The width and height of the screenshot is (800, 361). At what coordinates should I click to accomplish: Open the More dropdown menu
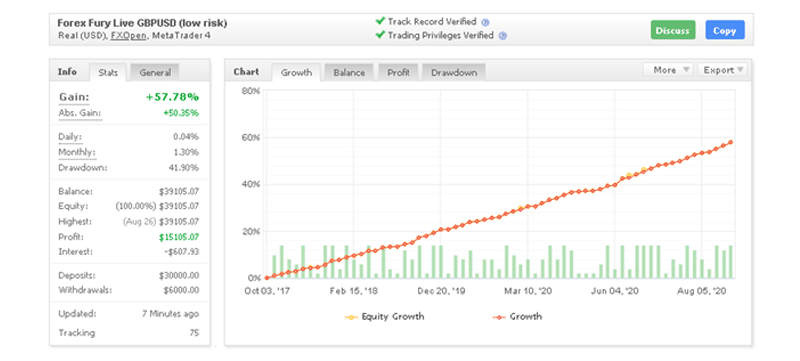668,70
